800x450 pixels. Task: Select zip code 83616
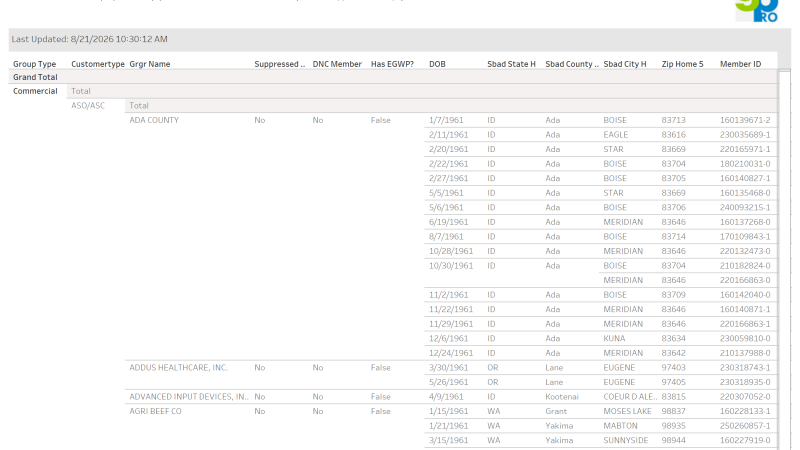[673, 135]
